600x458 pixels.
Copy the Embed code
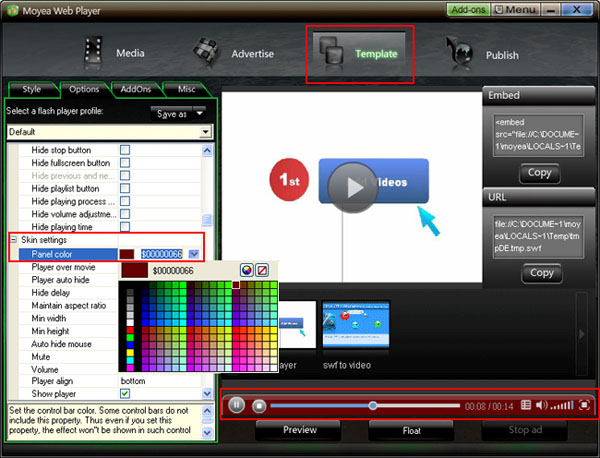click(x=539, y=173)
